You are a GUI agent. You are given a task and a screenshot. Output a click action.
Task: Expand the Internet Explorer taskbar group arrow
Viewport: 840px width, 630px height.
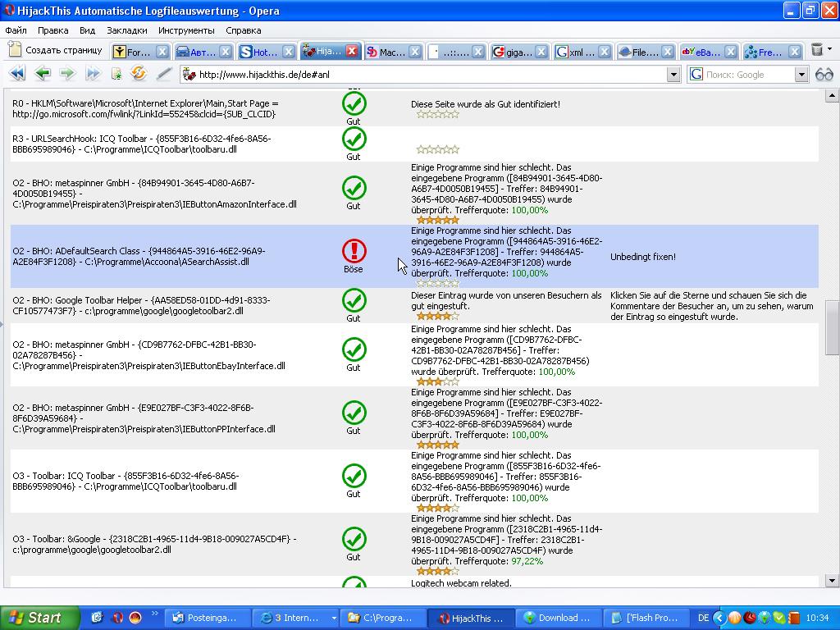(334, 618)
